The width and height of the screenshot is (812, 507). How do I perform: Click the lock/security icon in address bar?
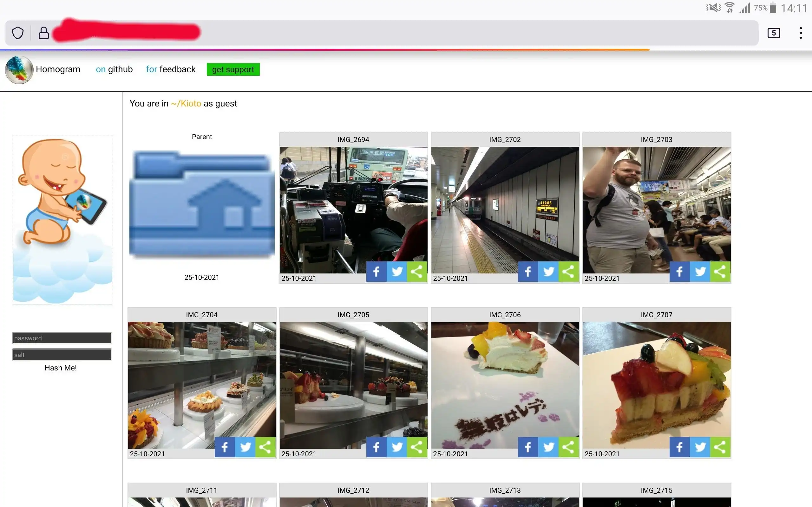pyautogui.click(x=43, y=32)
